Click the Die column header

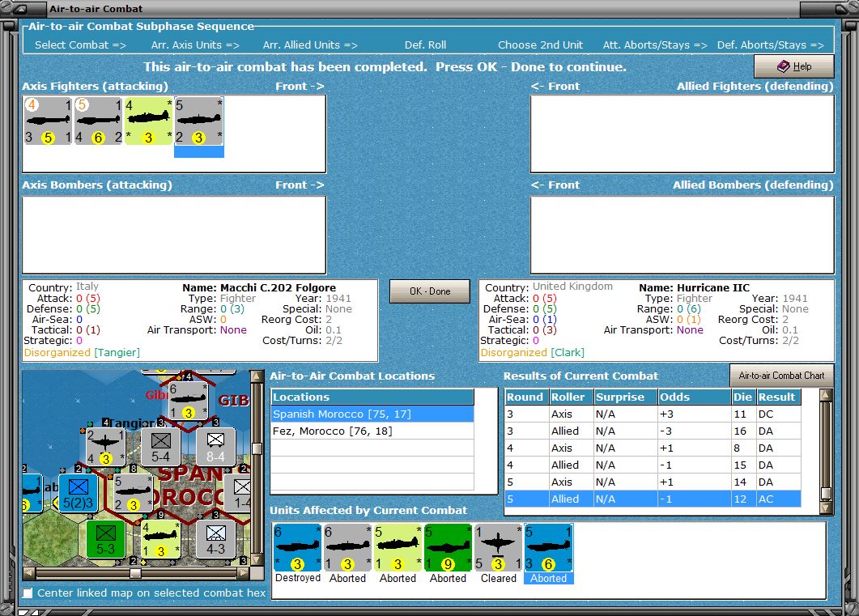tap(744, 397)
